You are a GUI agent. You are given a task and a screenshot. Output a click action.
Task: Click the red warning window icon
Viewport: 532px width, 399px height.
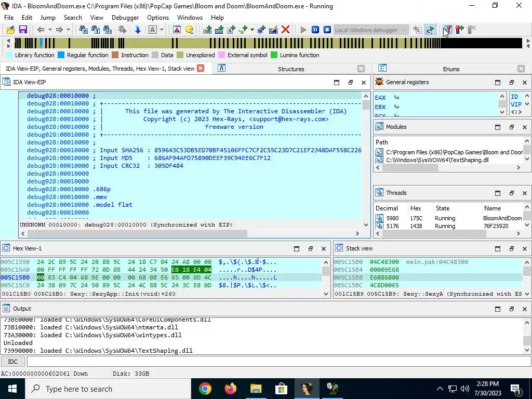[x=177, y=30]
